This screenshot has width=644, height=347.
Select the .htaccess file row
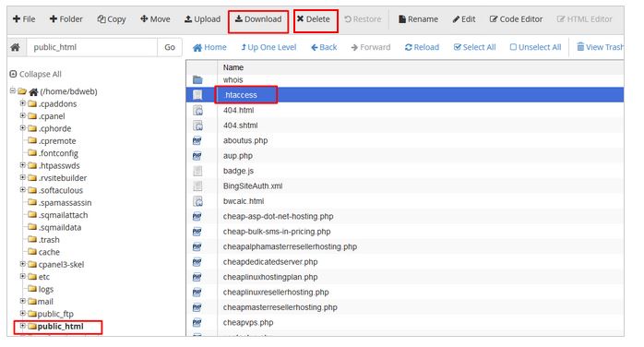click(404, 95)
